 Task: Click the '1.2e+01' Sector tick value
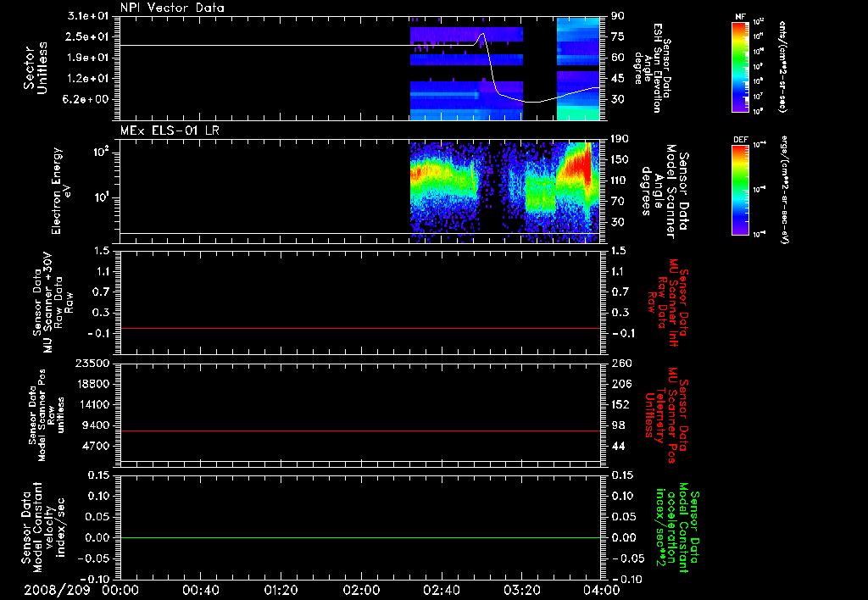coord(88,79)
